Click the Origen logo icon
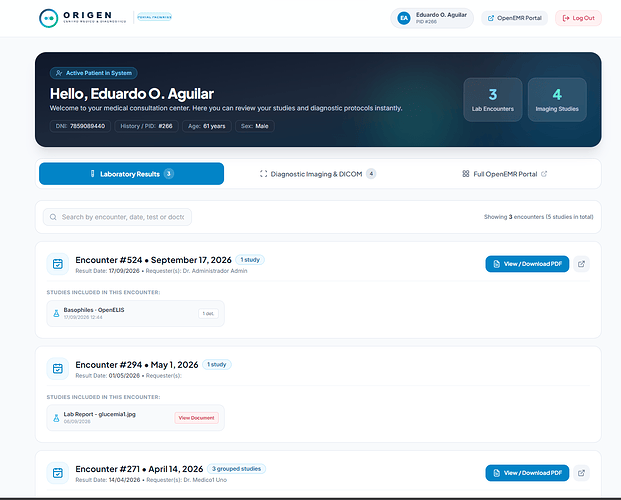 [x=49, y=18]
